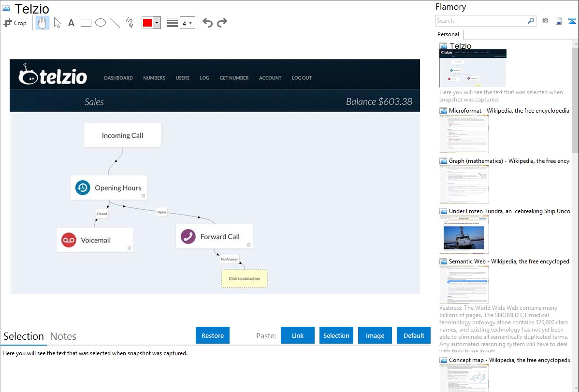
Task: Click the Paste Link button
Action: pyautogui.click(x=298, y=335)
